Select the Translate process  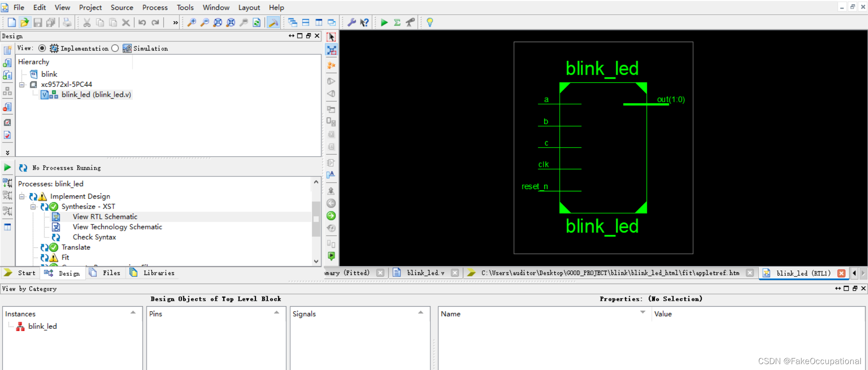pos(76,247)
